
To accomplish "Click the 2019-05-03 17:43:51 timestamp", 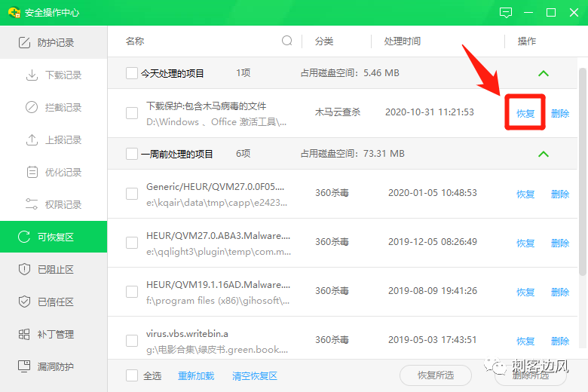I will [x=433, y=340].
